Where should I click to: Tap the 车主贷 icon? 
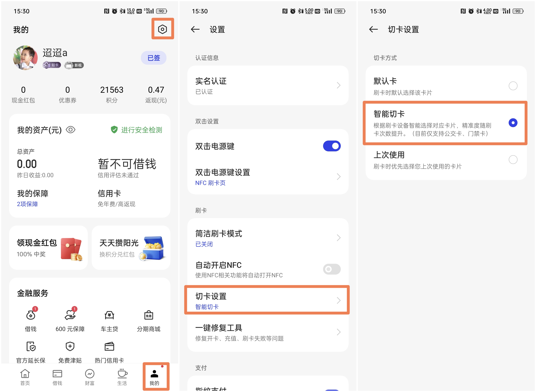(109, 315)
